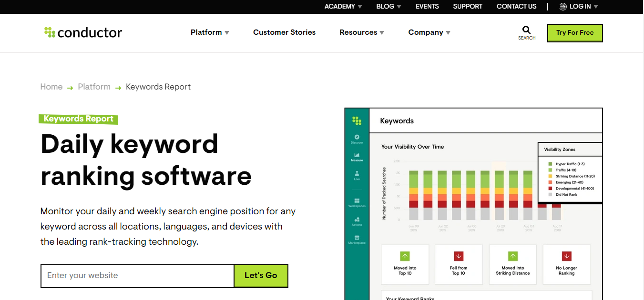Screen dimensions: 644x300
Task: Go to Events page
Action: [x=427, y=6]
